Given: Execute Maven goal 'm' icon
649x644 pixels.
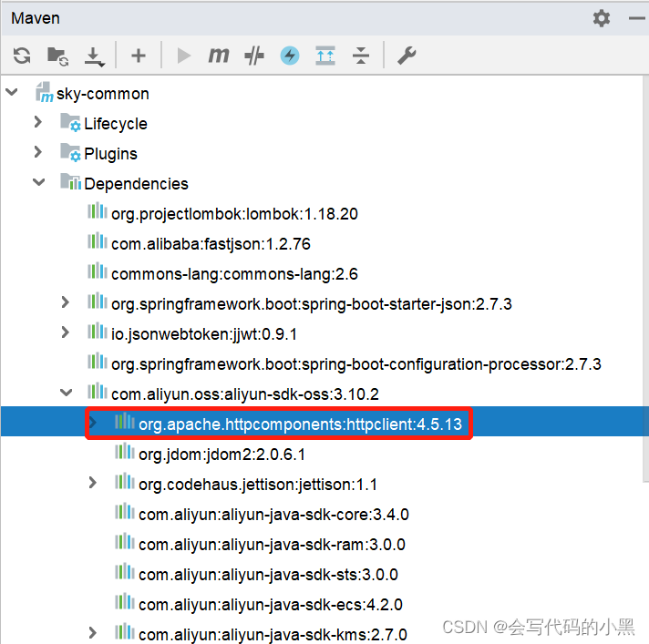Looking at the screenshot, I should click(218, 56).
